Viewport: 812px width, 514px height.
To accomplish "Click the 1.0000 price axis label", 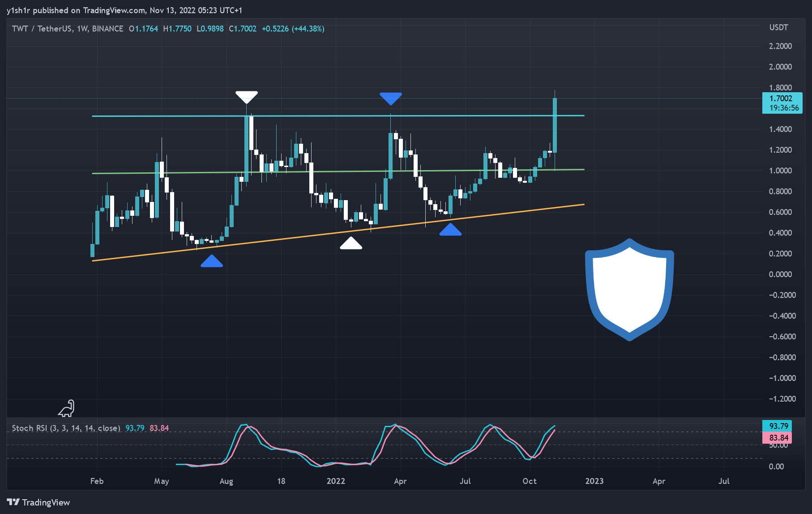I will click(x=780, y=171).
